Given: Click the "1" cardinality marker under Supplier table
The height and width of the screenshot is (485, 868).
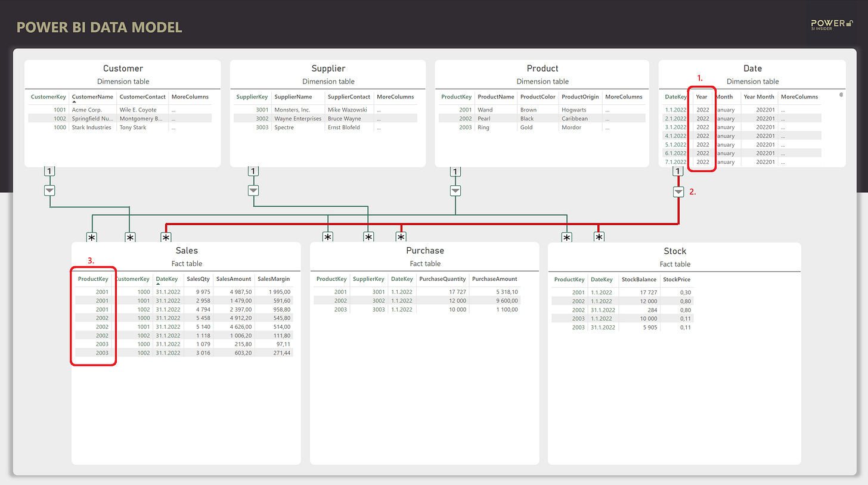Looking at the screenshot, I should point(253,172).
